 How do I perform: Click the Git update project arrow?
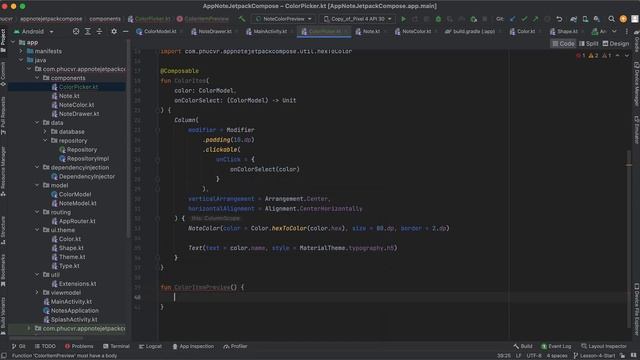pos(512,19)
